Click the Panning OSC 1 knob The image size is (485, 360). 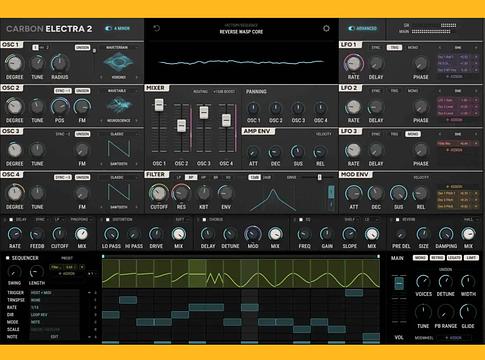click(253, 108)
